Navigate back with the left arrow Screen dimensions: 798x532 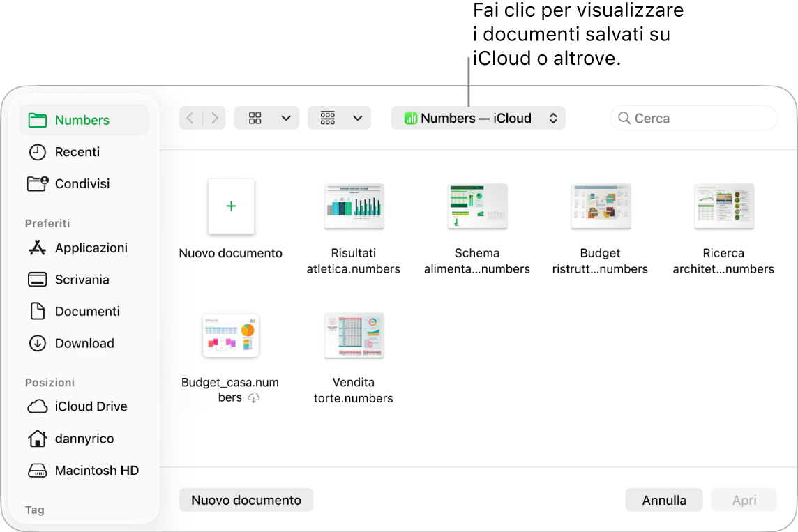[190, 118]
